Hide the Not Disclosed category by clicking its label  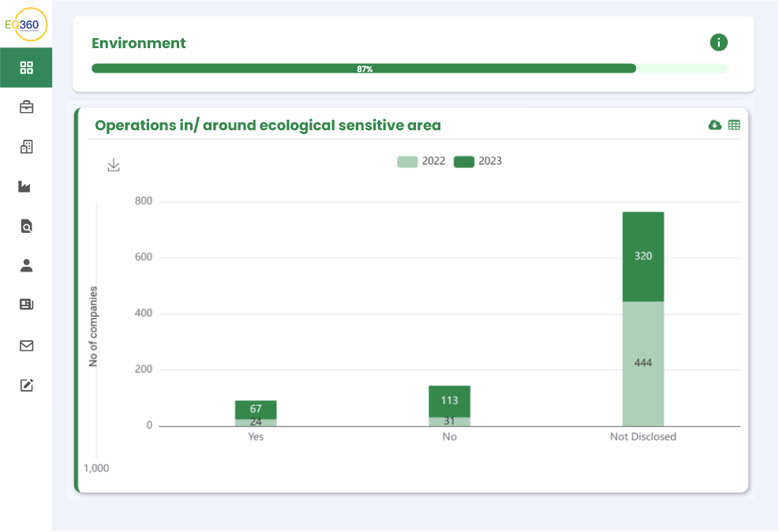pos(642,436)
